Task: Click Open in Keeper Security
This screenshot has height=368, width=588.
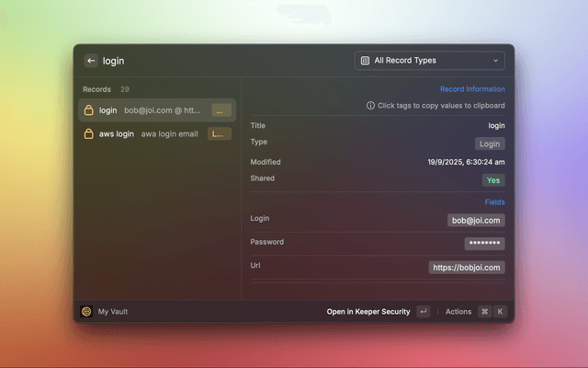Action: pos(368,312)
